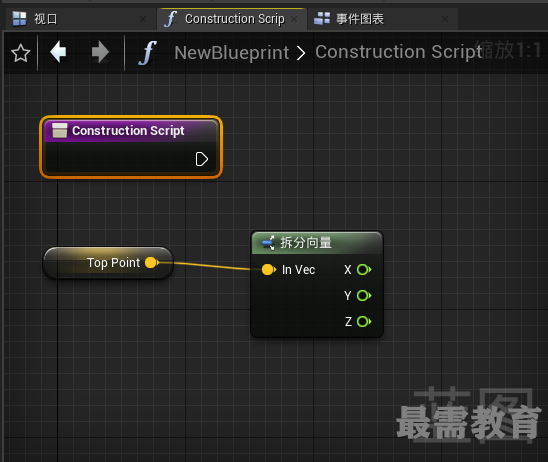The width and height of the screenshot is (548, 462).
Task: Select the Top Point variable node
Action: tap(108, 263)
